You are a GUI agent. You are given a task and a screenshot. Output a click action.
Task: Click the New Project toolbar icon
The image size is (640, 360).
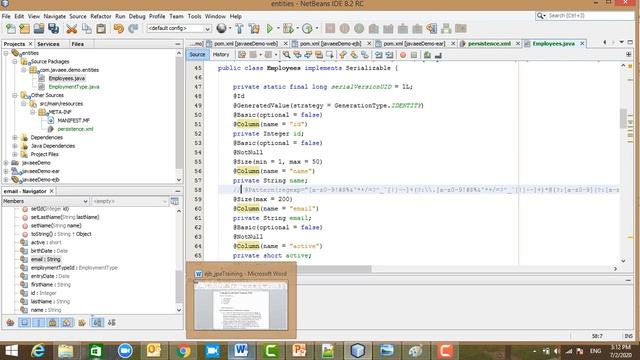pos(24,29)
